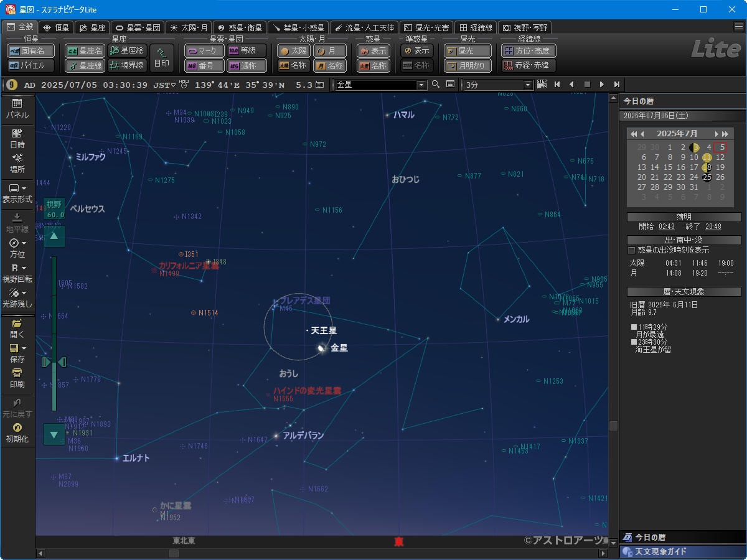Click the magnifier search icon beside 金星
The height and width of the screenshot is (560, 747).
[x=436, y=85]
